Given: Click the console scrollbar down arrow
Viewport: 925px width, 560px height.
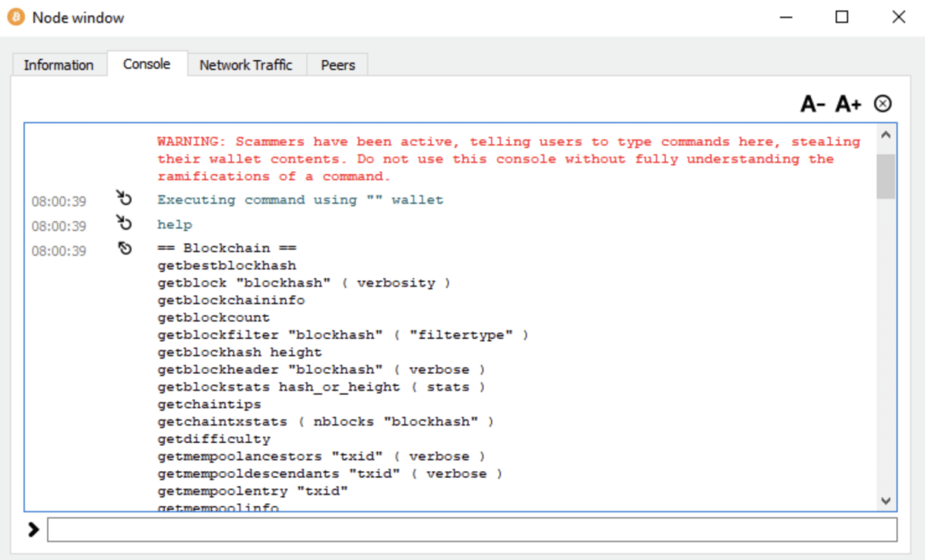Looking at the screenshot, I should click(x=886, y=500).
